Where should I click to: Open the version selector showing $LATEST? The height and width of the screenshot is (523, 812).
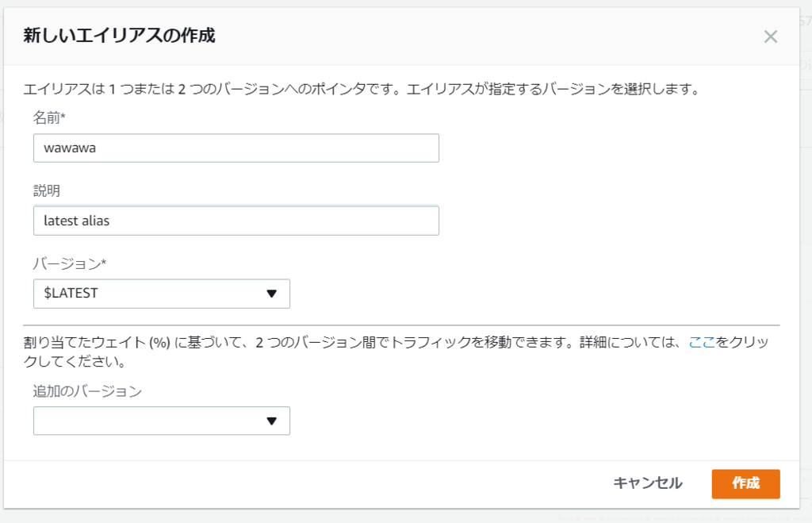coord(162,294)
